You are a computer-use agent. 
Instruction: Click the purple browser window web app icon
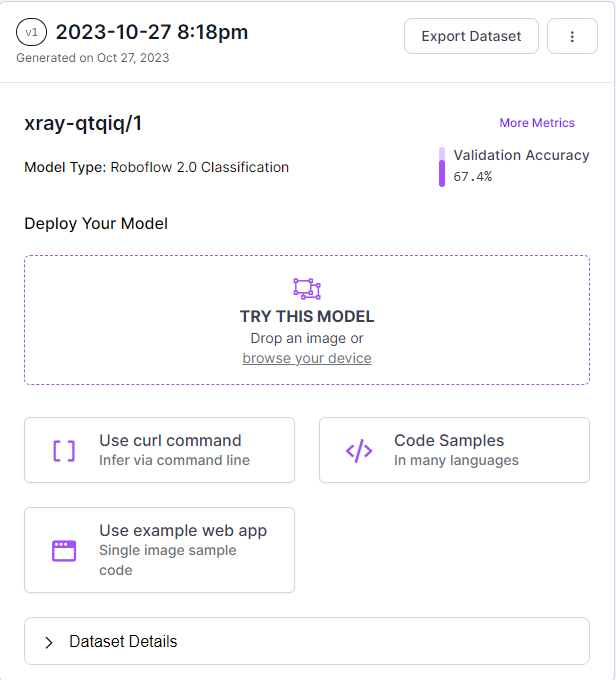coord(64,551)
